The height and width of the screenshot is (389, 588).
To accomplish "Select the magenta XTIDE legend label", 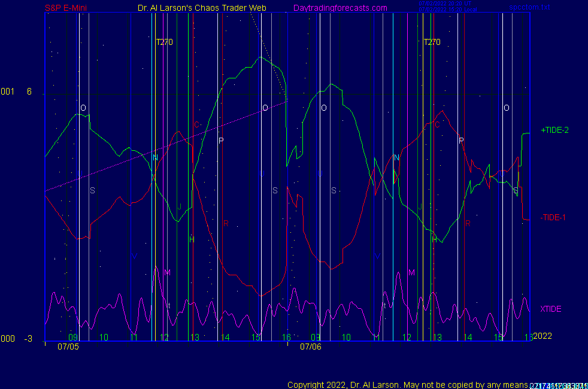I will pyautogui.click(x=550, y=309).
